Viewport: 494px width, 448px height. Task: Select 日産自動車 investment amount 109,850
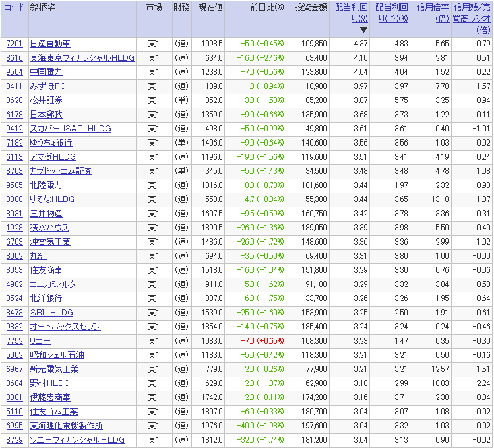314,44
